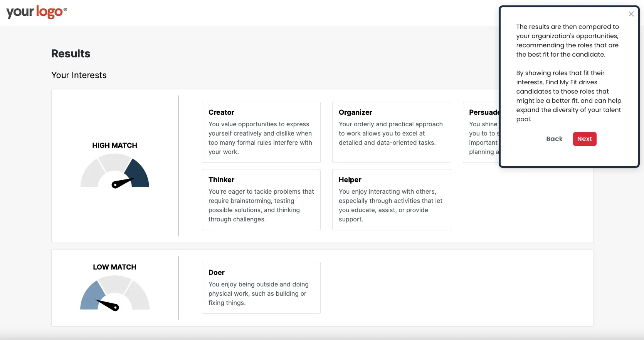
Task: Click the popup paragraph about Find My Fit
Action: pyautogui.click(x=568, y=96)
